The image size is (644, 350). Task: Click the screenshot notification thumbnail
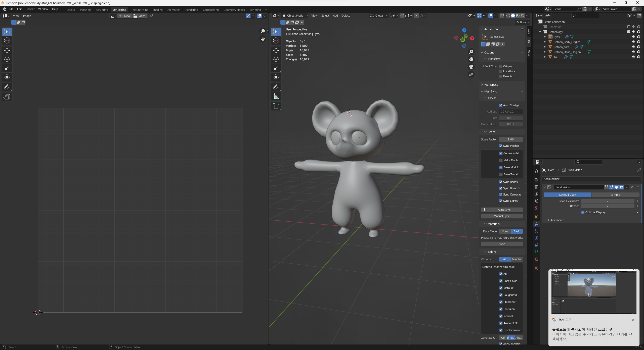click(x=594, y=292)
